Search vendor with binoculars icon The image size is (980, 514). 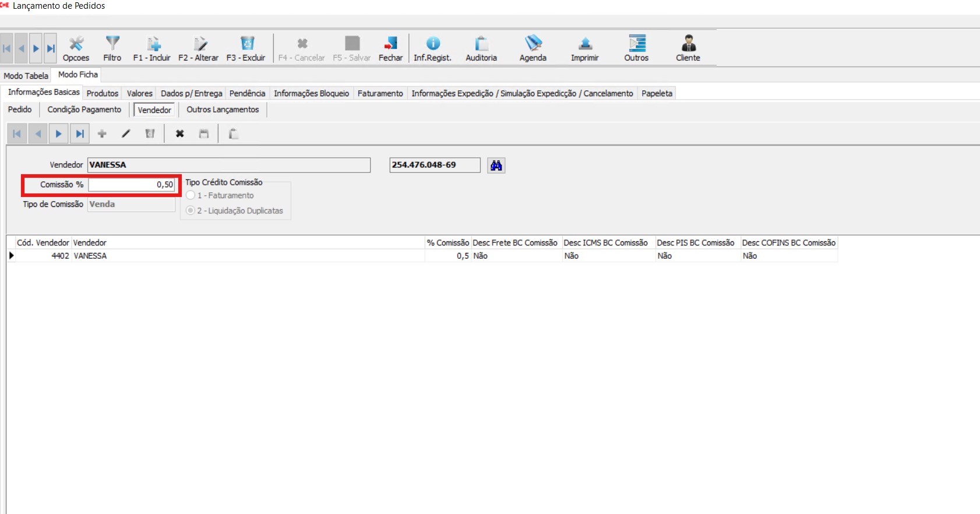496,166
